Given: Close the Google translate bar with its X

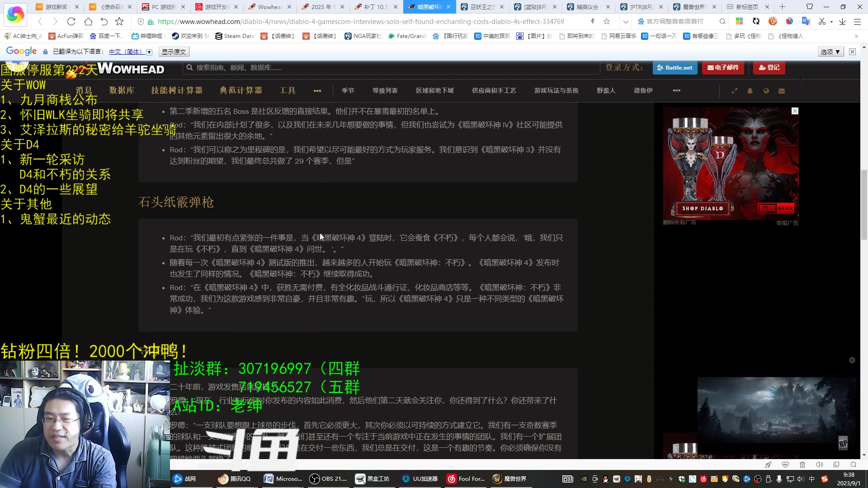Looking at the screenshot, I should [x=852, y=52].
